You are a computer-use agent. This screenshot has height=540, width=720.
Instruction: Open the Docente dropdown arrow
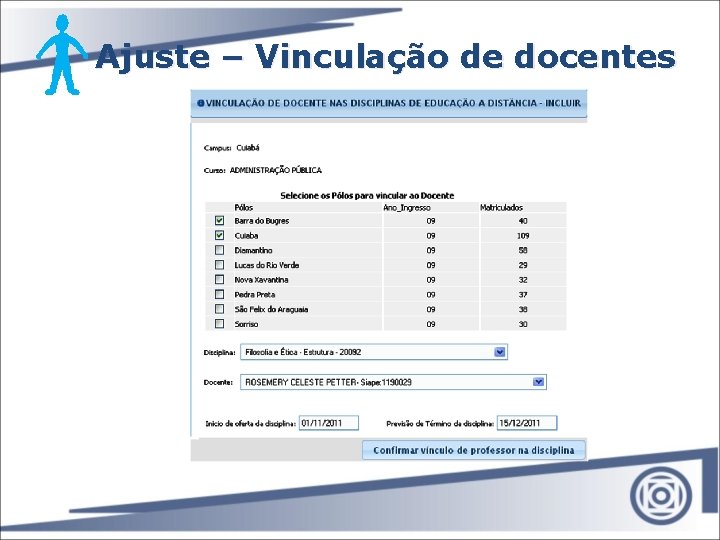pyautogui.click(x=538, y=382)
